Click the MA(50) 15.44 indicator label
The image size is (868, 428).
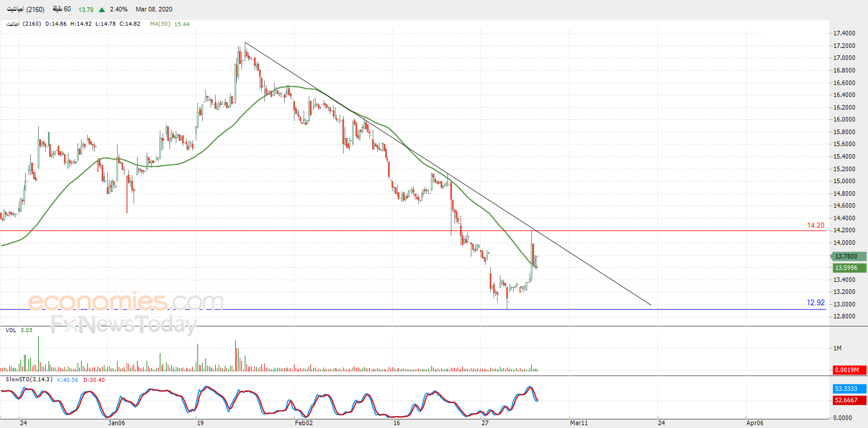169,24
